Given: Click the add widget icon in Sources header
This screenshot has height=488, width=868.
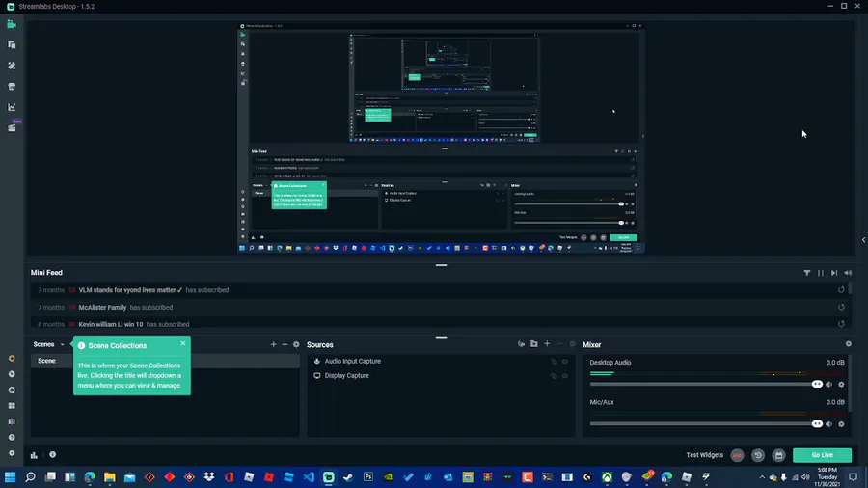Looking at the screenshot, I should pyautogui.click(x=521, y=344).
